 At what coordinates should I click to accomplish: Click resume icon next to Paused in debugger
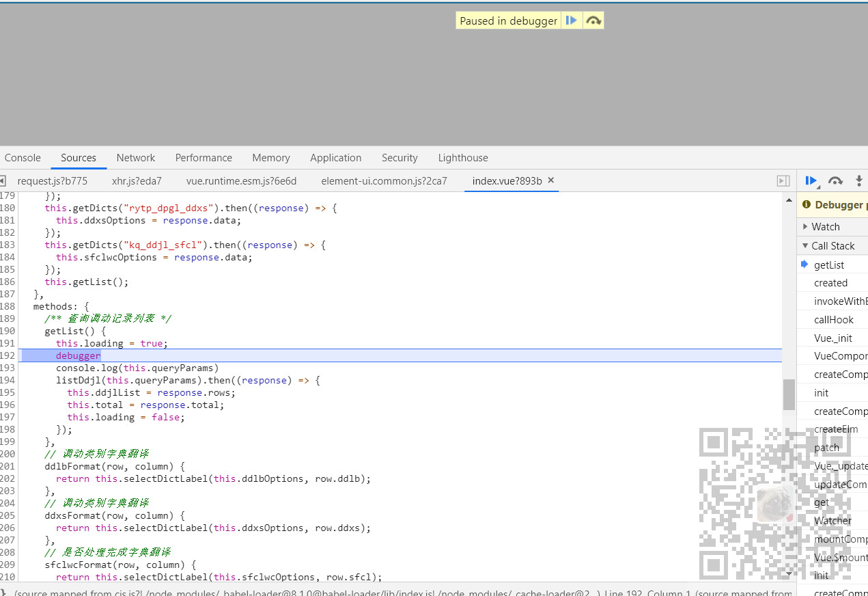571,20
